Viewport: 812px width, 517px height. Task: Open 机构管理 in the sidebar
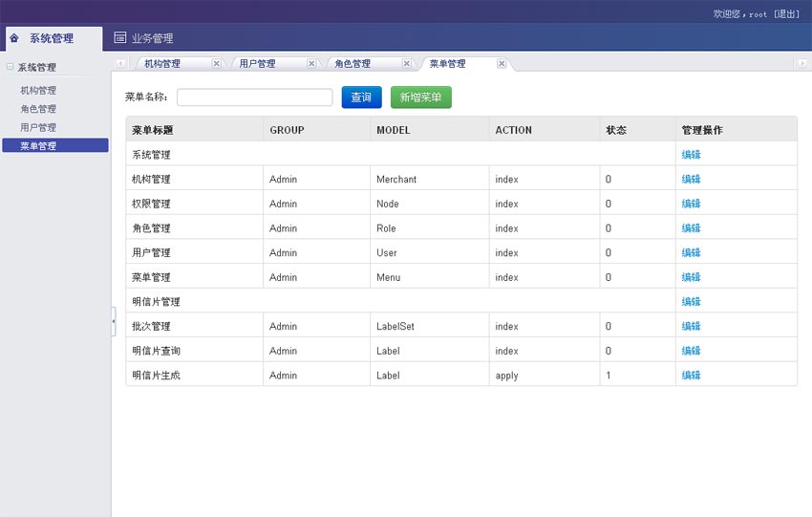coord(38,91)
